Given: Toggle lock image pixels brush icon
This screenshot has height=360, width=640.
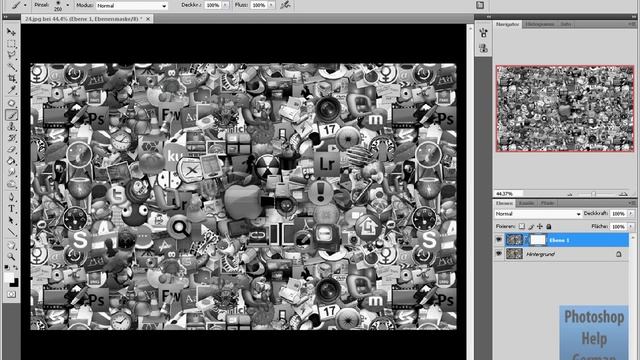Looking at the screenshot, I should pyautogui.click(x=531, y=226).
